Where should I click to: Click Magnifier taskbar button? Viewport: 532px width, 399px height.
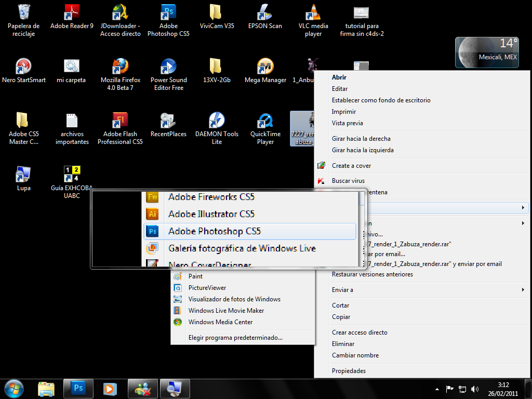[x=175, y=389]
